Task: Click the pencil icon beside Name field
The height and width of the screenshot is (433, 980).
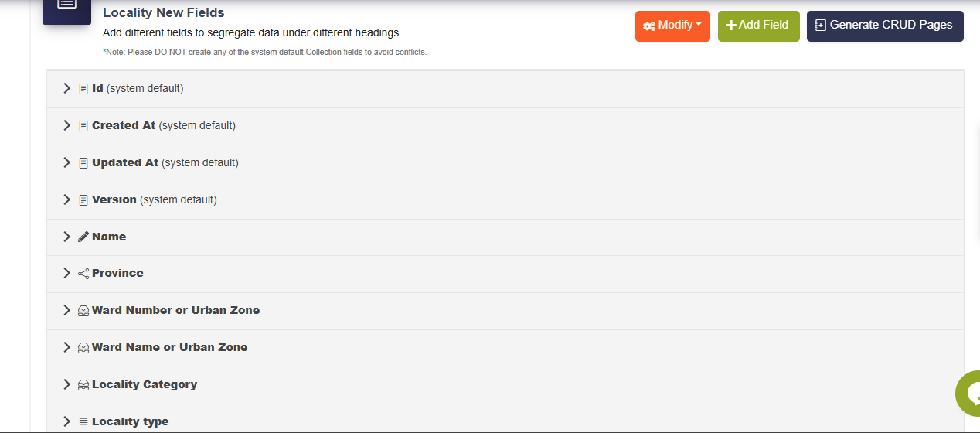Action: coord(83,237)
